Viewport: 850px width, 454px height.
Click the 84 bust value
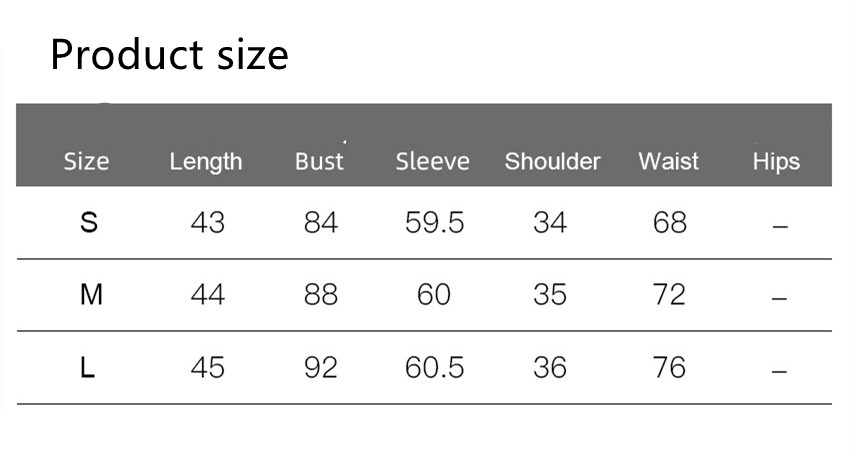coord(321,223)
